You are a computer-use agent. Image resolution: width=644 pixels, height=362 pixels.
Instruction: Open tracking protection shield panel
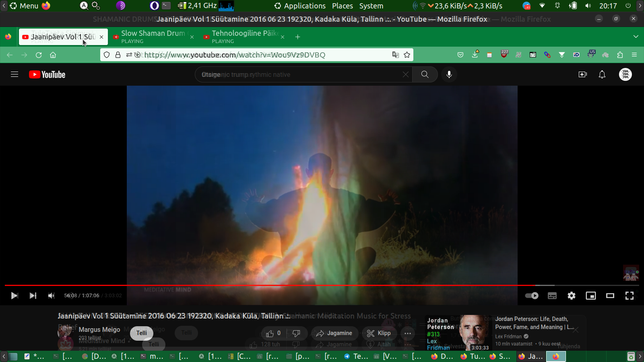click(107, 55)
